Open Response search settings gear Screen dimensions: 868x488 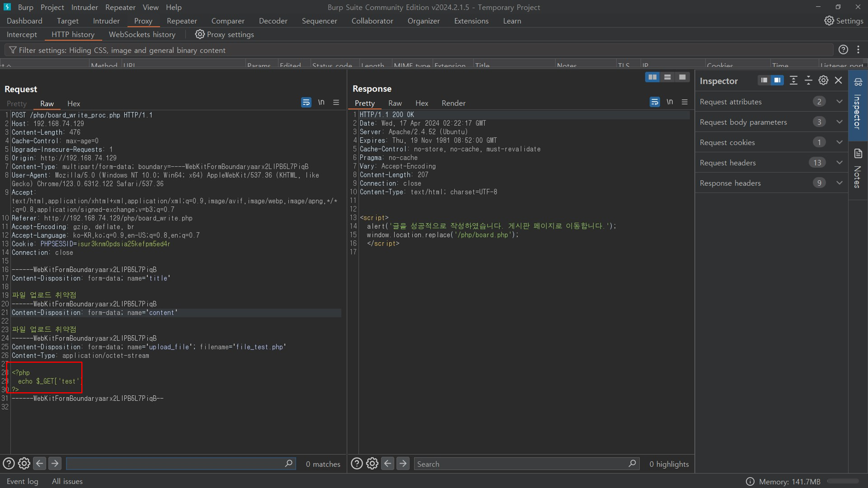(372, 464)
